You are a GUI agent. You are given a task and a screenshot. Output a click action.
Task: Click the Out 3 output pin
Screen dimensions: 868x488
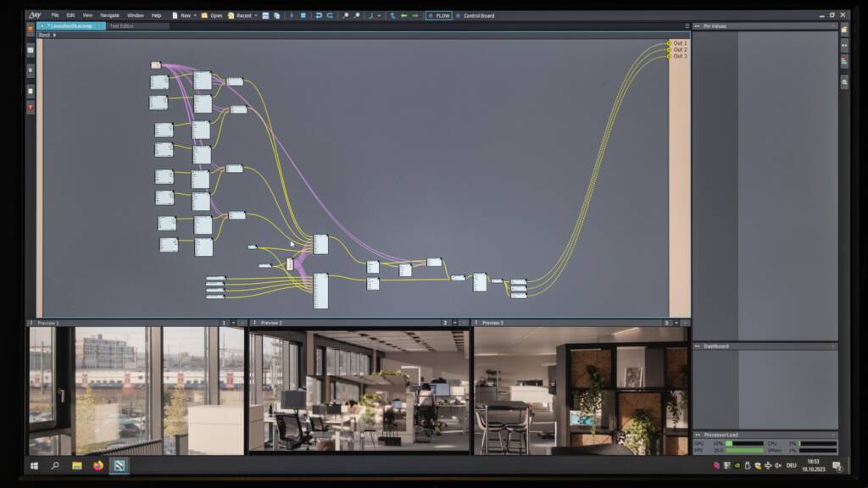pyautogui.click(x=669, y=57)
